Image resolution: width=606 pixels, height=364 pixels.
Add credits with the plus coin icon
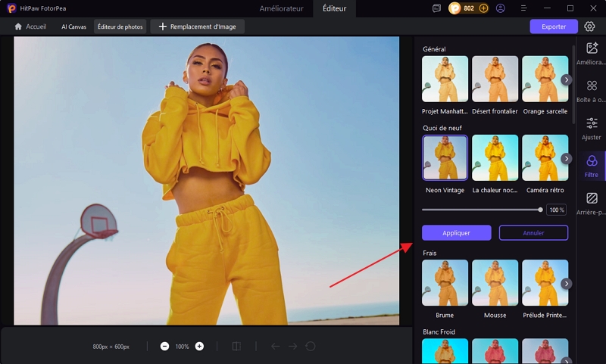coord(483,8)
